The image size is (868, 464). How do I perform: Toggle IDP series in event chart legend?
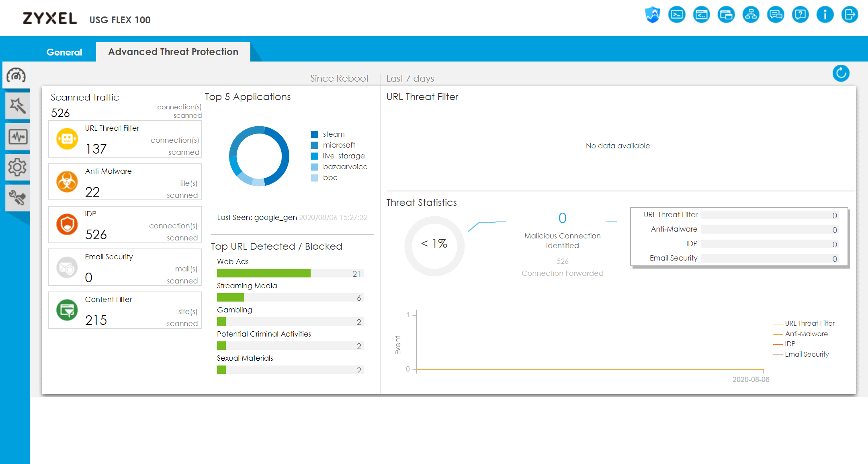pos(790,344)
